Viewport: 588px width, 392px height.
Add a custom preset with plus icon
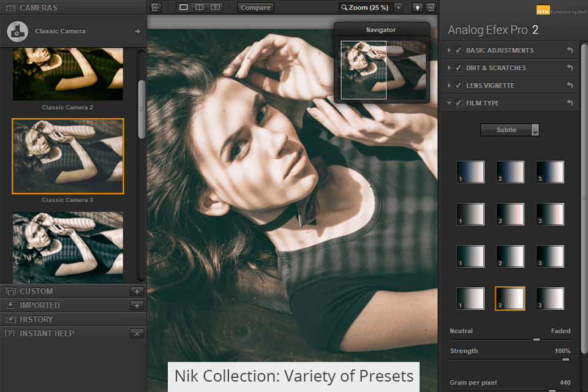[137, 291]
